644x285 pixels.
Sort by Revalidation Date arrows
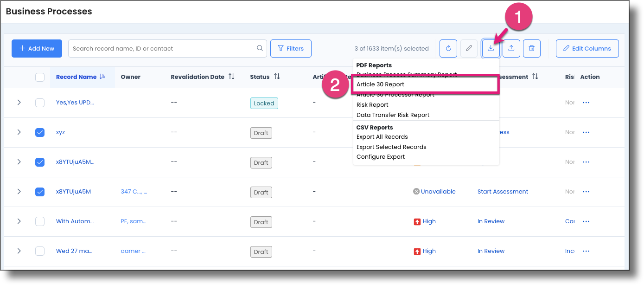tap(231, 77)
